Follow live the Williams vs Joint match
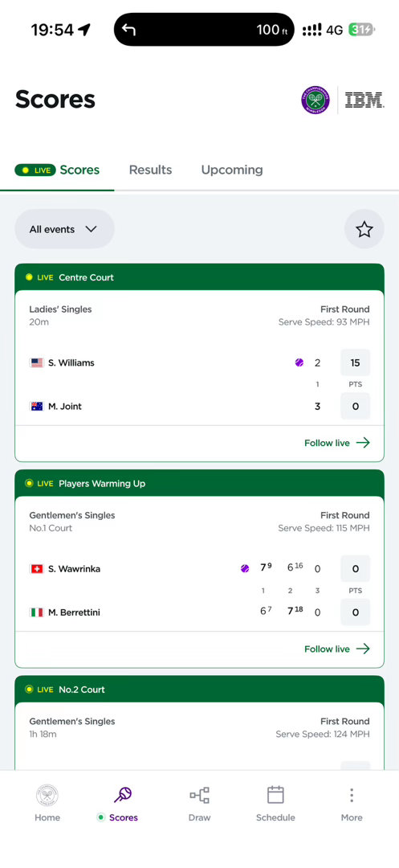Image resolution: width=399 pixels, height=868 pixels. 336,443
